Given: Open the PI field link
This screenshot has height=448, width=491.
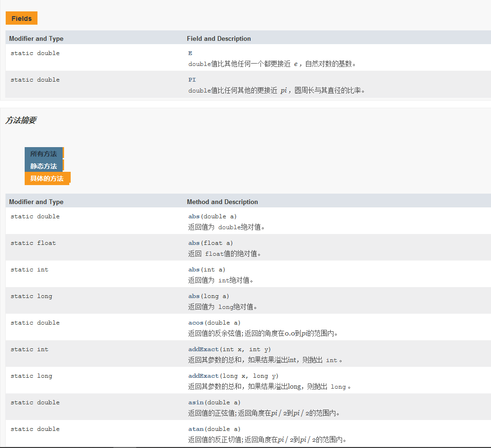Looking at the screenshot, I should (x=192, y=80).
